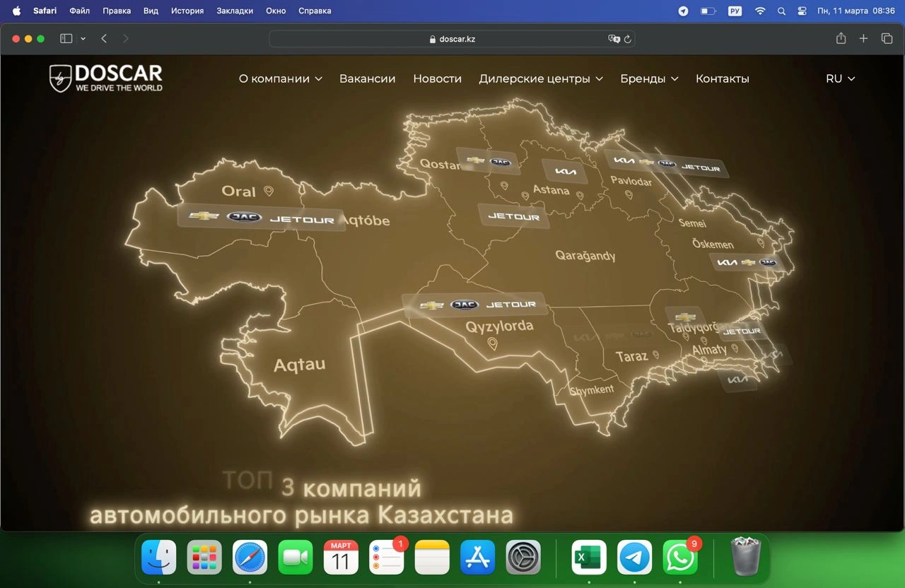Viewport: 905px width, 588px height.
Task: Expand the О компании menu
Action: coord(281,78)
